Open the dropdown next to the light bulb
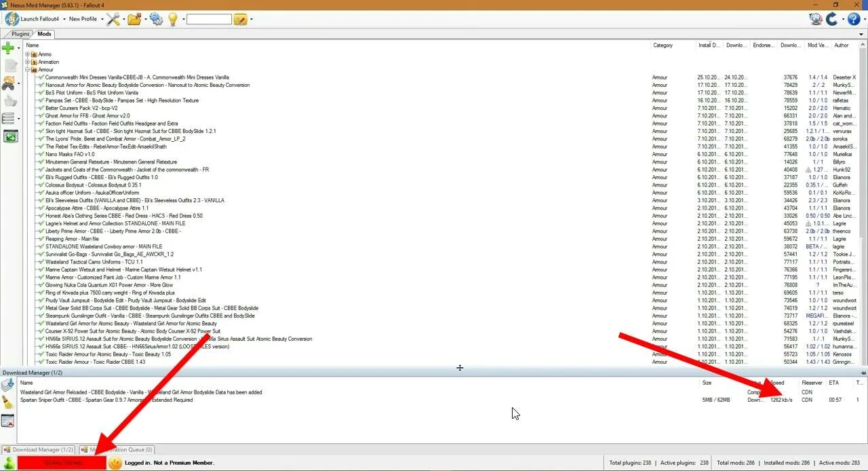Viewport: 868px width, 471px height. [x=182, y=19]
